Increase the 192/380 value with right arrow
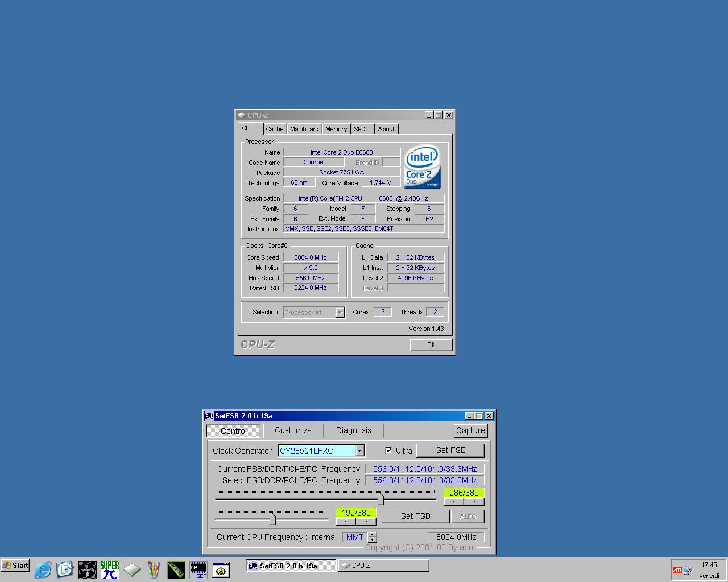Viewport: 728px width, 582px height. (x=366, y=522)
